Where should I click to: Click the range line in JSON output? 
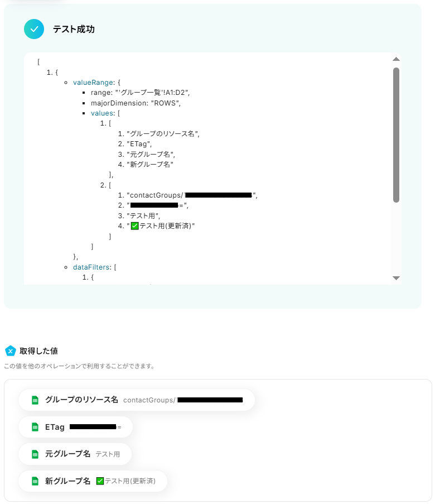(x=140, y=93)
